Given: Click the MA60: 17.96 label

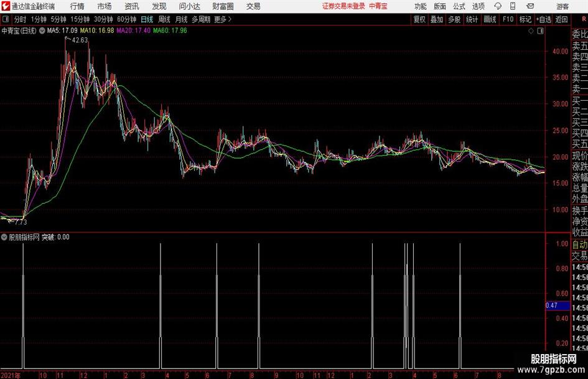Looking at the screenshot, I should point(170,30).
